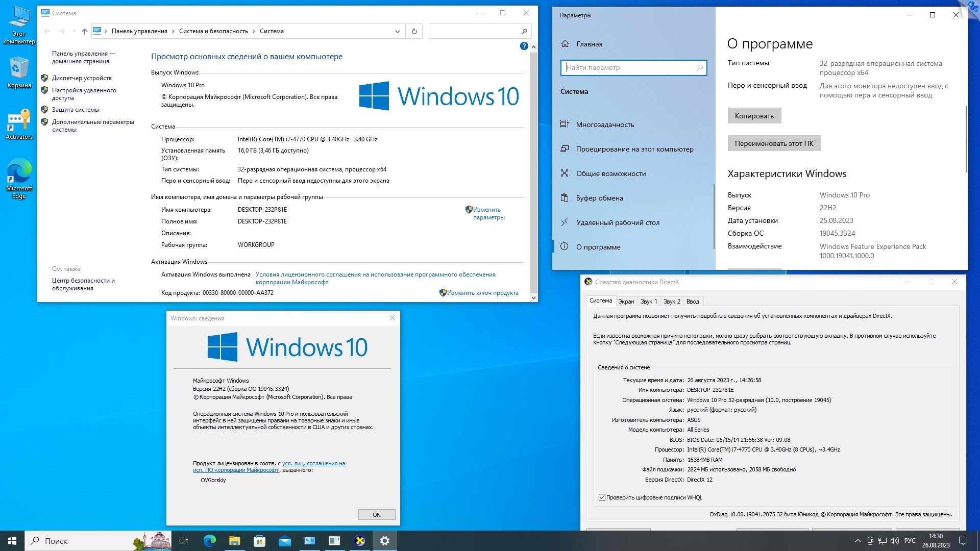
Task: Open the license agreement link in сведения dialog
Action: pos(269,467)
